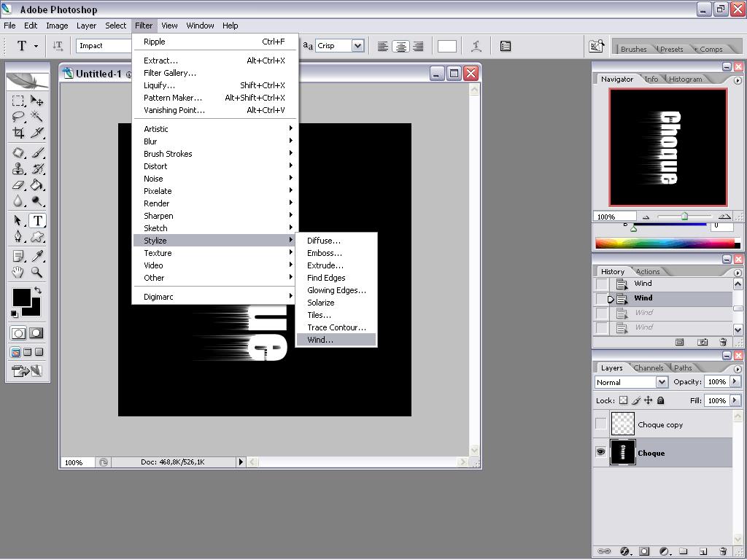Select the Horizontal Type tool
This screenshot has width=747, height=560.
tap(37, 220)
